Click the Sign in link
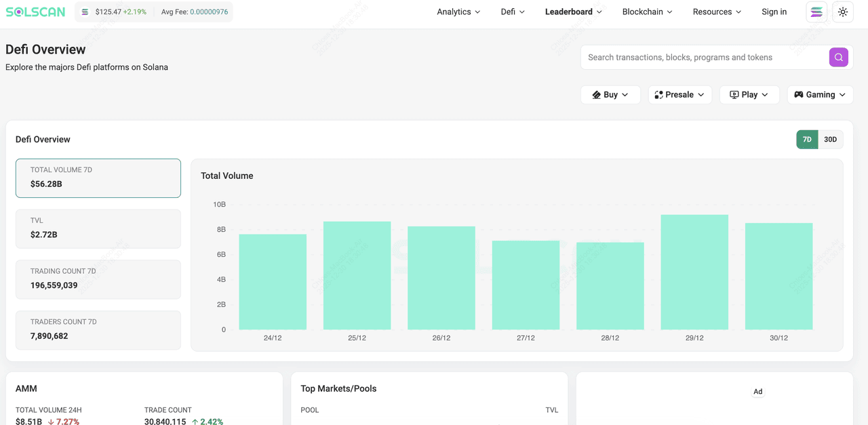The width and height of the screenshot is (868, 425). coord(774,12)
